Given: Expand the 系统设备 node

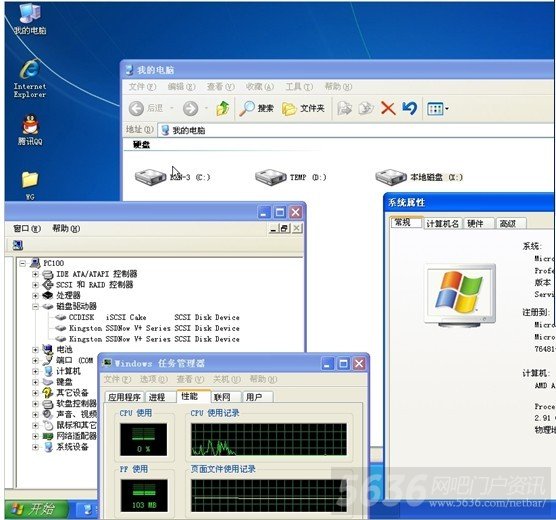Looking at the screenshot, I should pyautogui.click(x=35, y=447).
